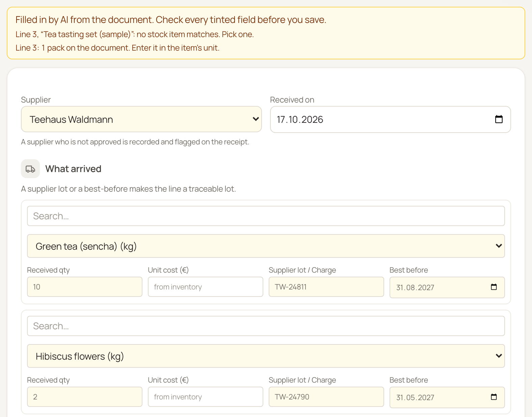Open calendar icon for 31.08.2027 best before
Screen dimensions: 532x417
[x=494, y=287]
